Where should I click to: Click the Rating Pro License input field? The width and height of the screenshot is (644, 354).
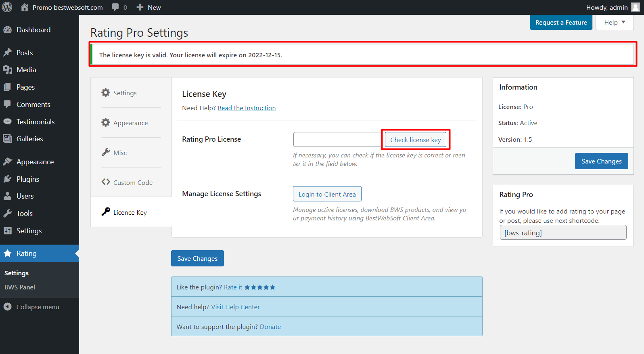(337, 140)
